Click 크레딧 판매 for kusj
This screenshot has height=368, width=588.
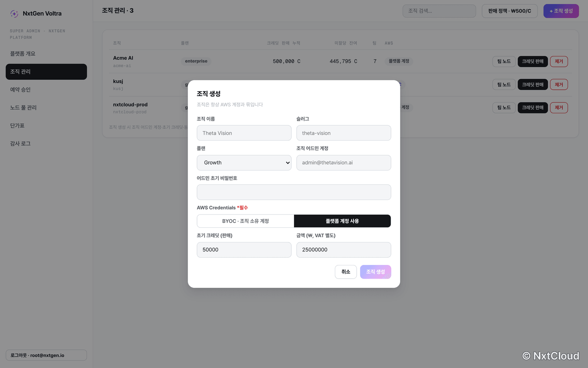pos(533,85)
